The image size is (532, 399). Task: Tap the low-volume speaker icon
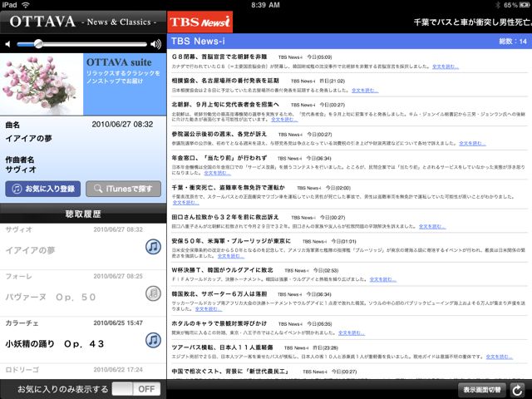coord(7,44)
